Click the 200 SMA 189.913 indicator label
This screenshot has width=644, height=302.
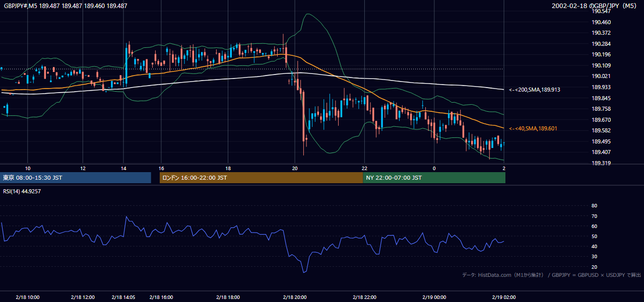535,90
